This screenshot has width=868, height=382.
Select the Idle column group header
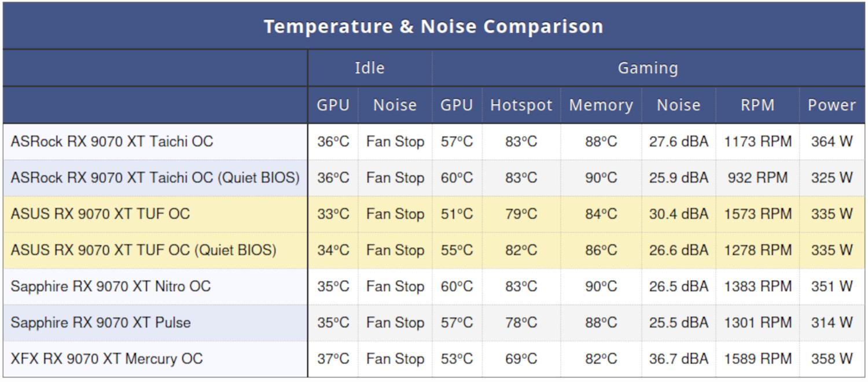369,68
